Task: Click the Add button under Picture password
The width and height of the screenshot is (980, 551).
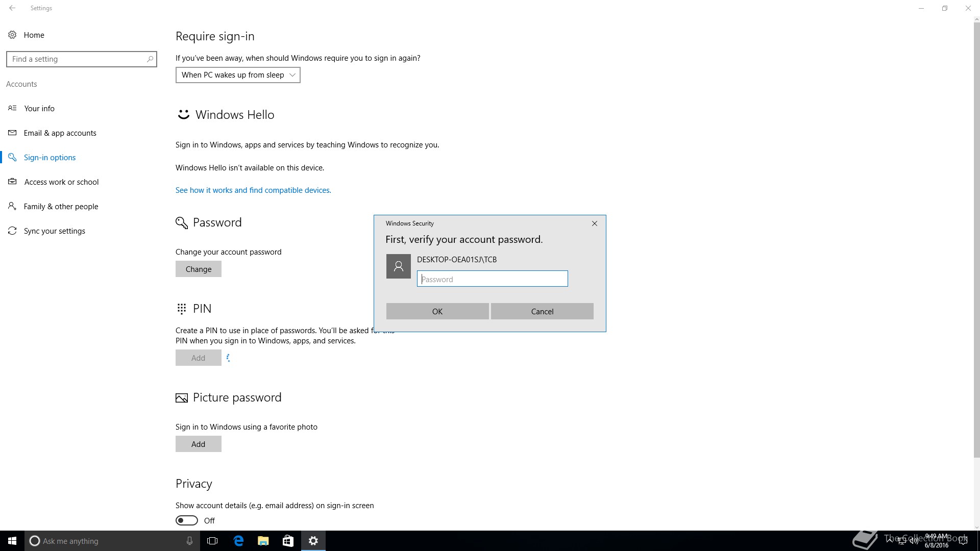Action: pyautogui.click(x=199, y=444)
